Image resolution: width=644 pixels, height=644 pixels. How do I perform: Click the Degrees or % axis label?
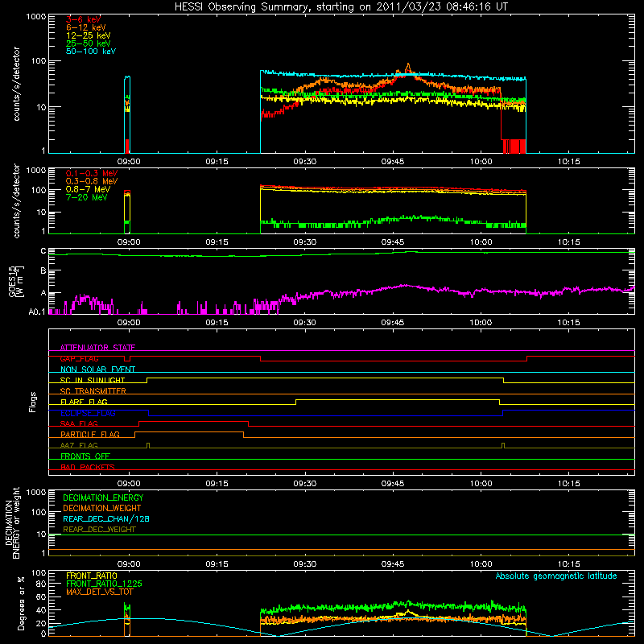click(x=21, y=603)
